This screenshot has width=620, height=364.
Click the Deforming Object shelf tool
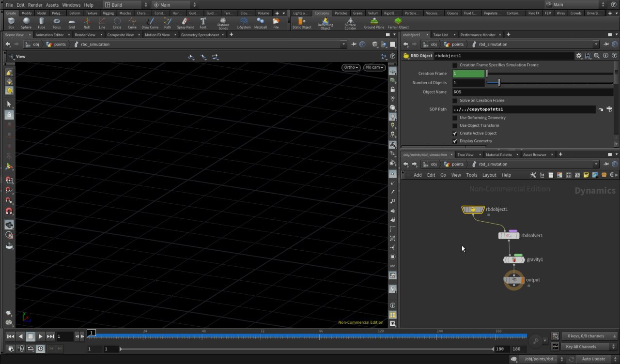(325, 23)
